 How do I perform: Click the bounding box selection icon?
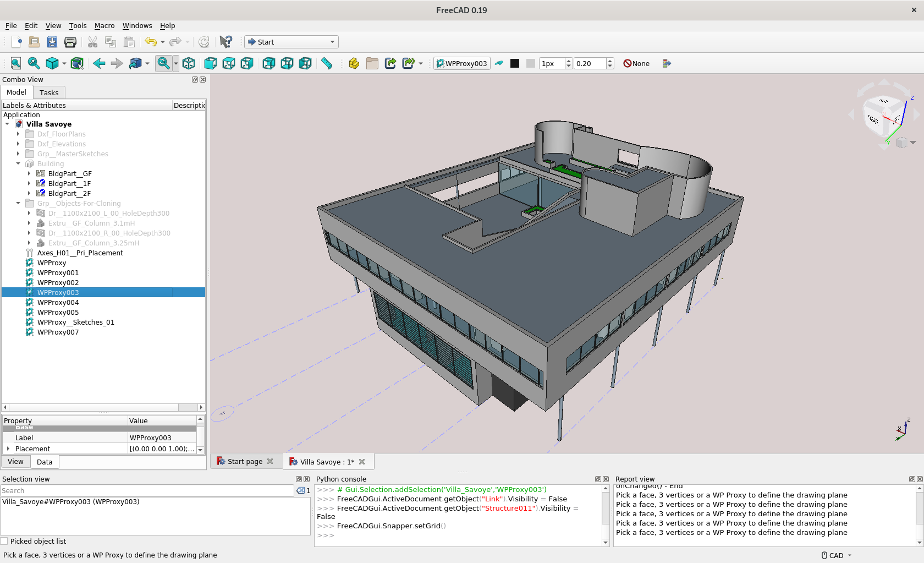click(77, 63)
